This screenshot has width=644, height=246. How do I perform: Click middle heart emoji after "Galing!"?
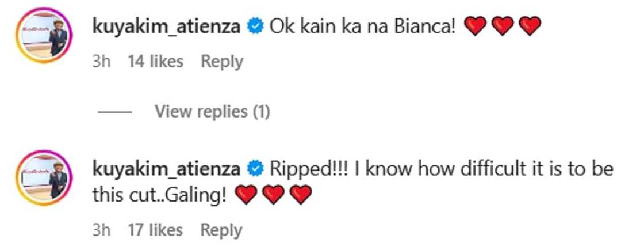point(273,196)
